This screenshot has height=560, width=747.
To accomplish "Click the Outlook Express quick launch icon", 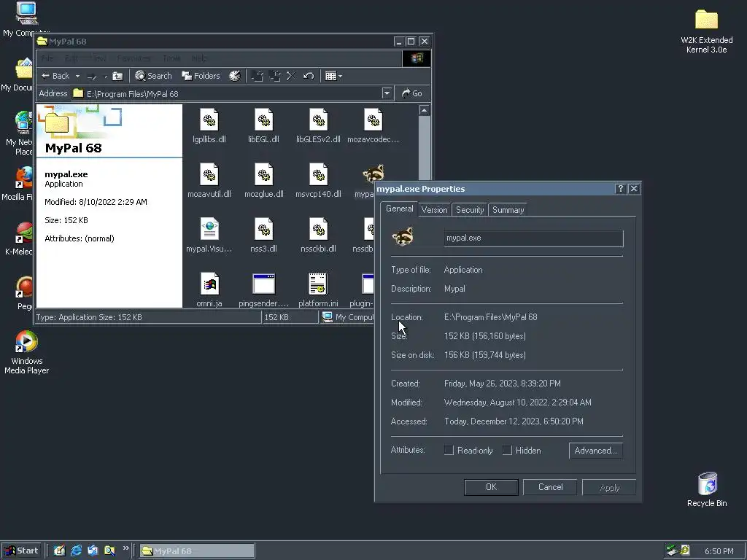I will [x=93, y=551].
